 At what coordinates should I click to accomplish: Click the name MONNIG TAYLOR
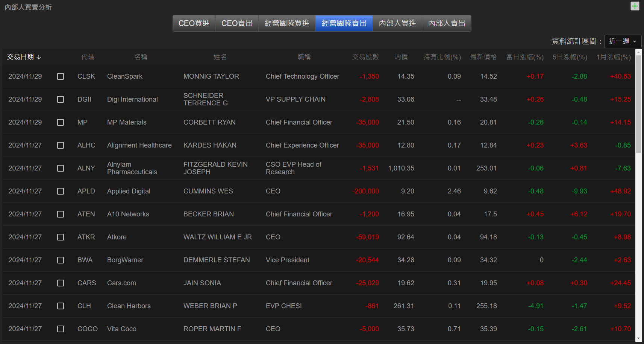tap(211, 76)
